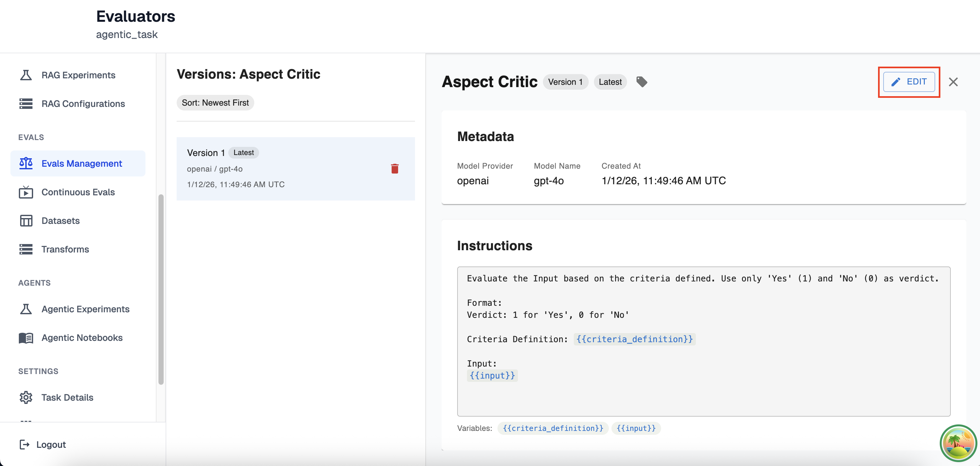Delete Version 1 with red trash icon
980x466 pixels.
(395, 169)
